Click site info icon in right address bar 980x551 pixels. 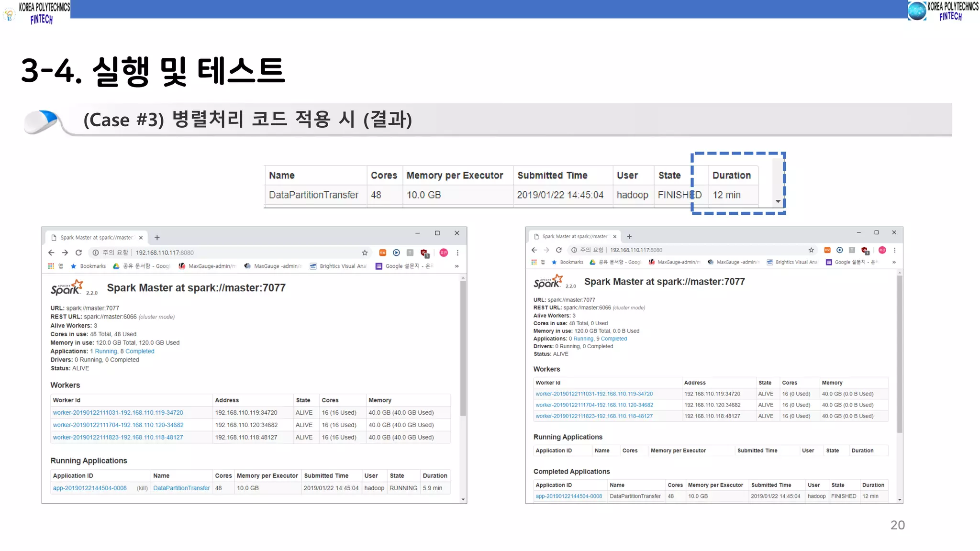pos(574,250)
